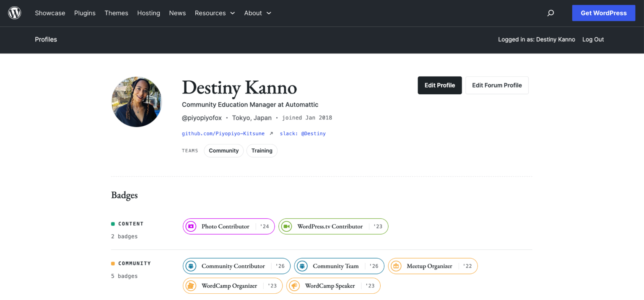Click the Community Contributor badge icon
The image size is (644, 300).
point(191,266)
